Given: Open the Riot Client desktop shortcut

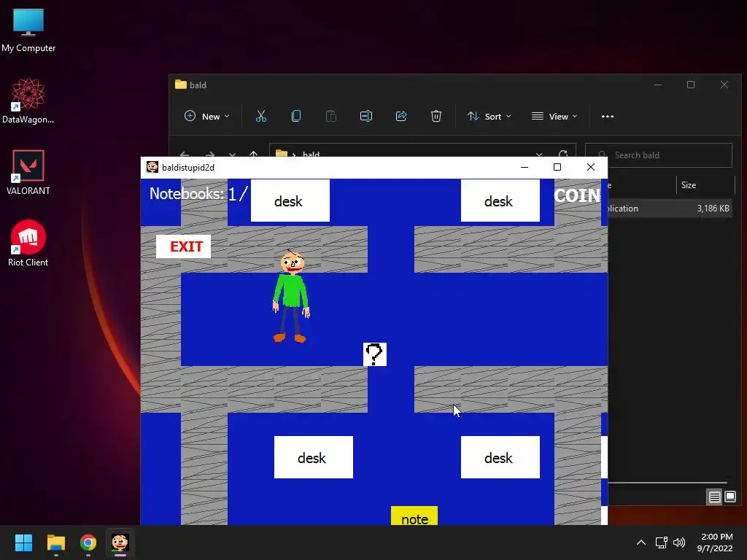Looking at the screenshot, I should pyautogui.click(x=28, y=244).
